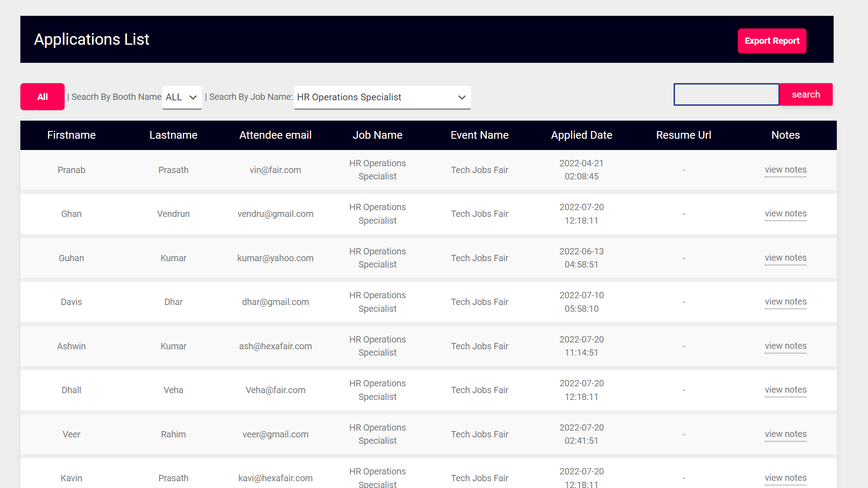The height and width of the screenshot is (488, 868).
Task: View notes for Veer Rahim
Action: (786, 433)
